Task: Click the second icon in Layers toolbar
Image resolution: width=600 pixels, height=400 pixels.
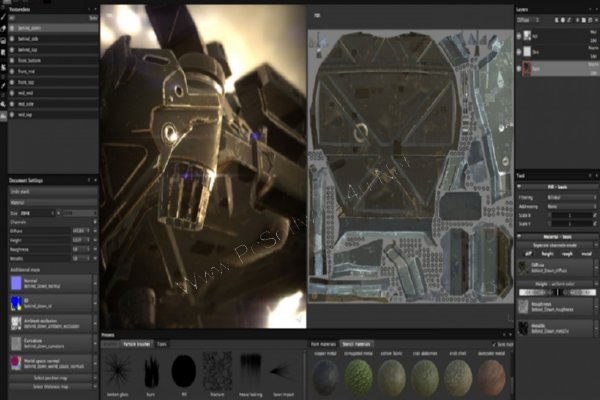Action: click(562, 20)
